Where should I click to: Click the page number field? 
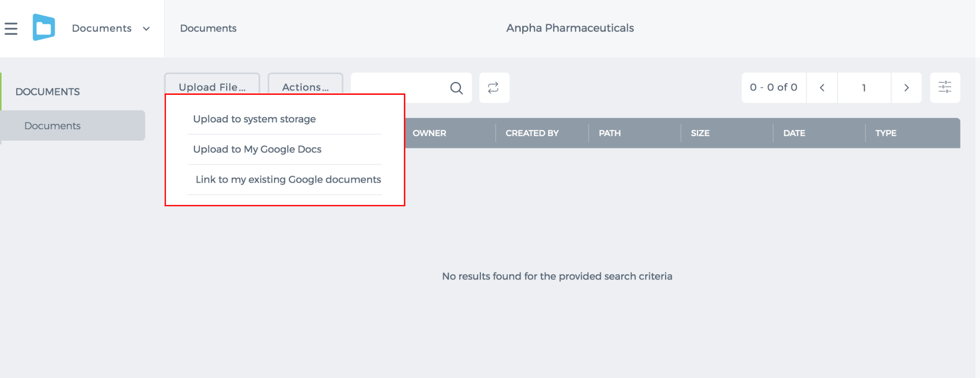point(864,88)
